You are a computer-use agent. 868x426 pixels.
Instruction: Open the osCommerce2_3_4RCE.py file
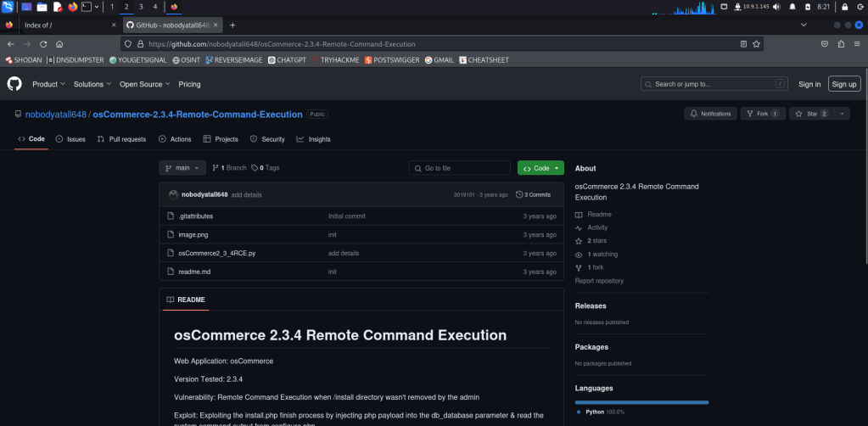[x=216, y=253]
